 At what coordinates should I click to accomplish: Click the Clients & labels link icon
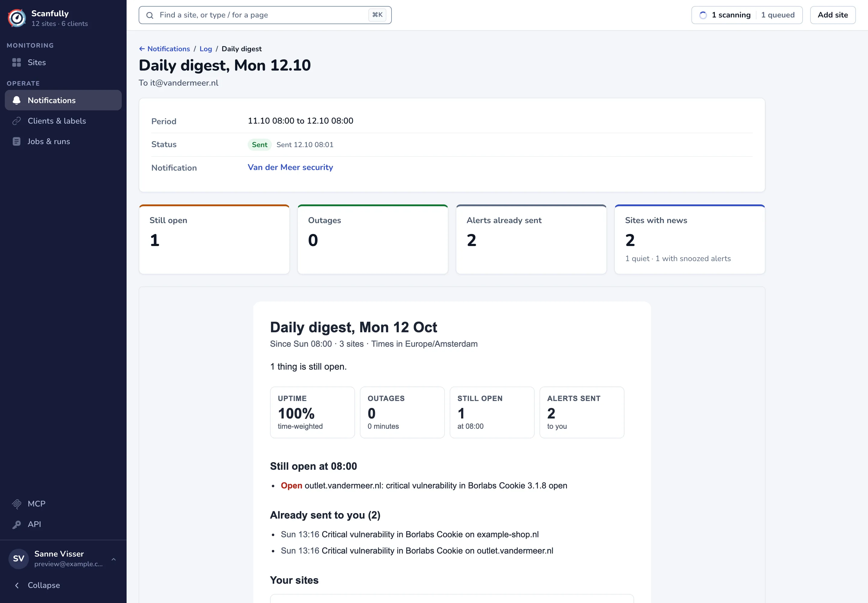click(17, 121)
